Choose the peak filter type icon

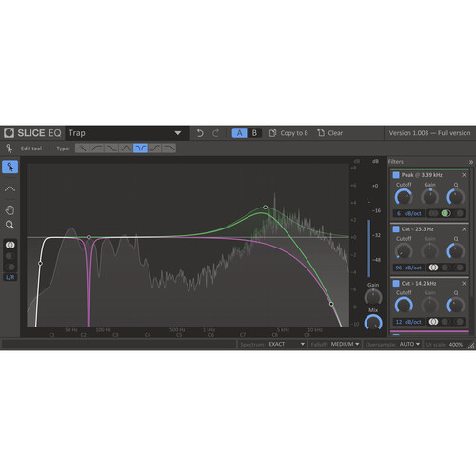126,149
